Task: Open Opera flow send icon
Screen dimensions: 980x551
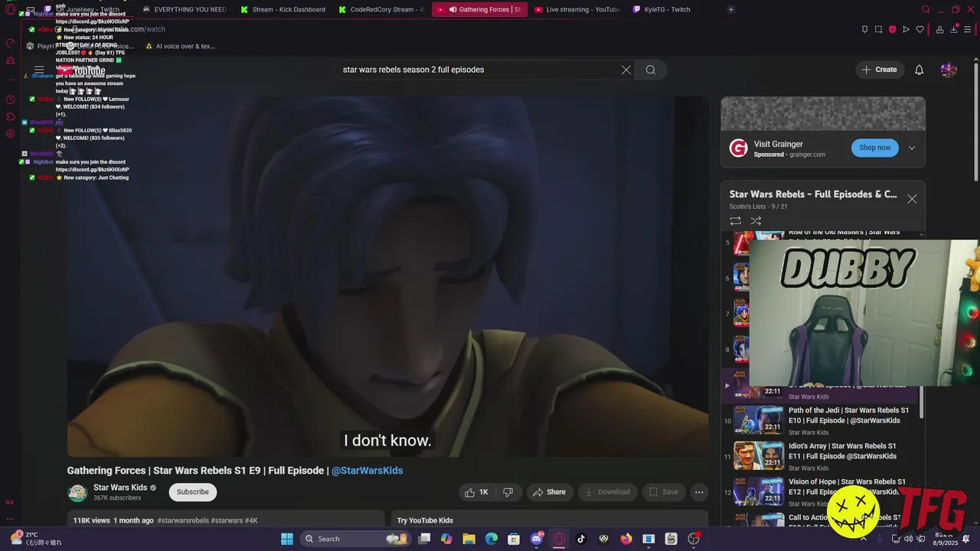Action: (x=906, y=29)
